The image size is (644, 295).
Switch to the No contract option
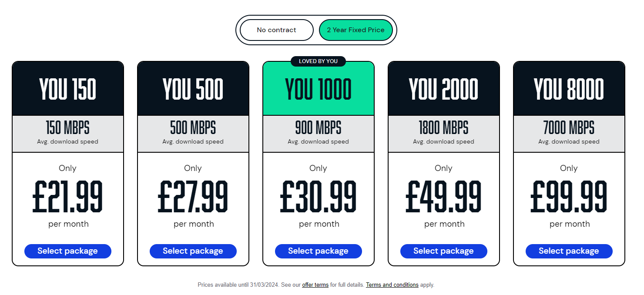(x=276, y=30)
